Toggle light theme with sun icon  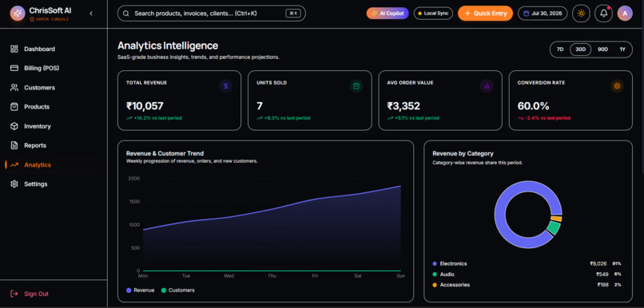[x=581, y=14]
